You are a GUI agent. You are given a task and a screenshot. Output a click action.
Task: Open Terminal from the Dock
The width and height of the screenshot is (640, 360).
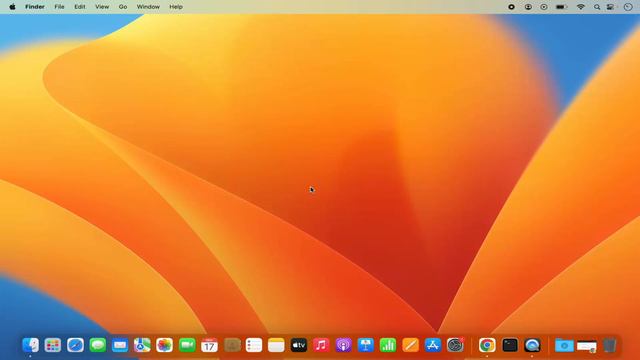510,345
